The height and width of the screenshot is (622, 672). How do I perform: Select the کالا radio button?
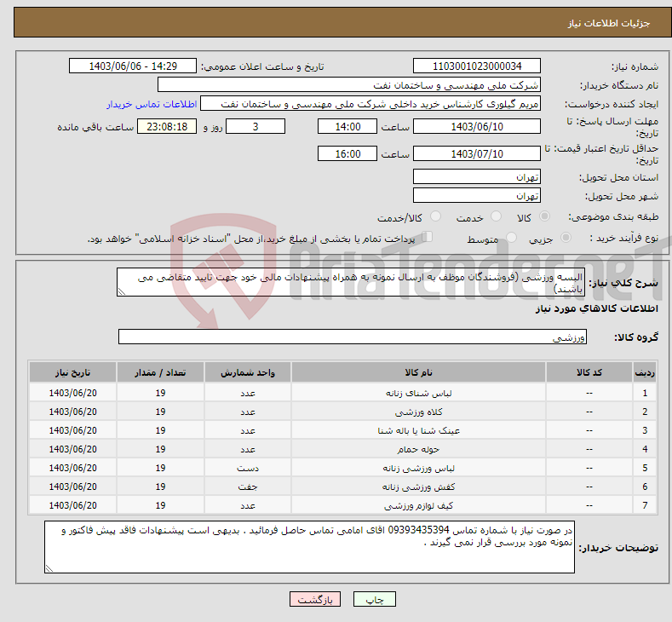pos(544,216)
